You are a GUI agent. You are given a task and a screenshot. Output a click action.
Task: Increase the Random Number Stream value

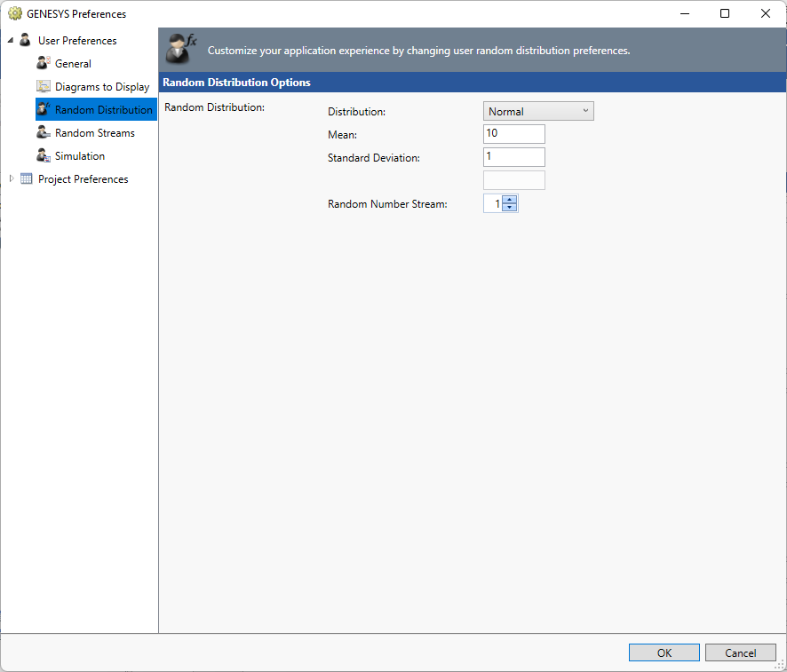pos(510,200)
